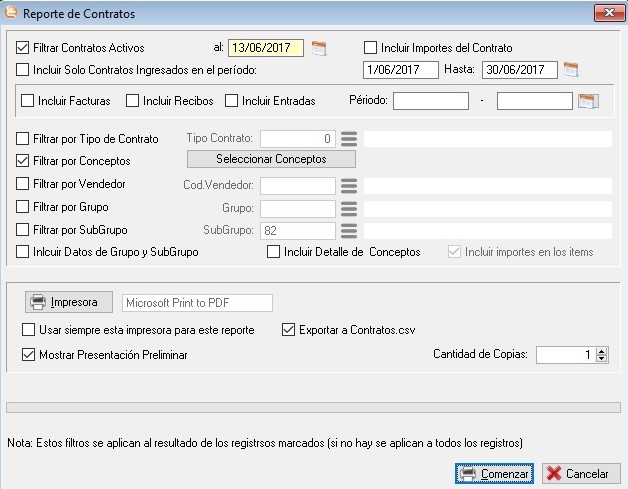The height and width of the screenshot is (489, 628).
Task: Open lookup list icon for SubGrupo field
Action: click(348, 231)
